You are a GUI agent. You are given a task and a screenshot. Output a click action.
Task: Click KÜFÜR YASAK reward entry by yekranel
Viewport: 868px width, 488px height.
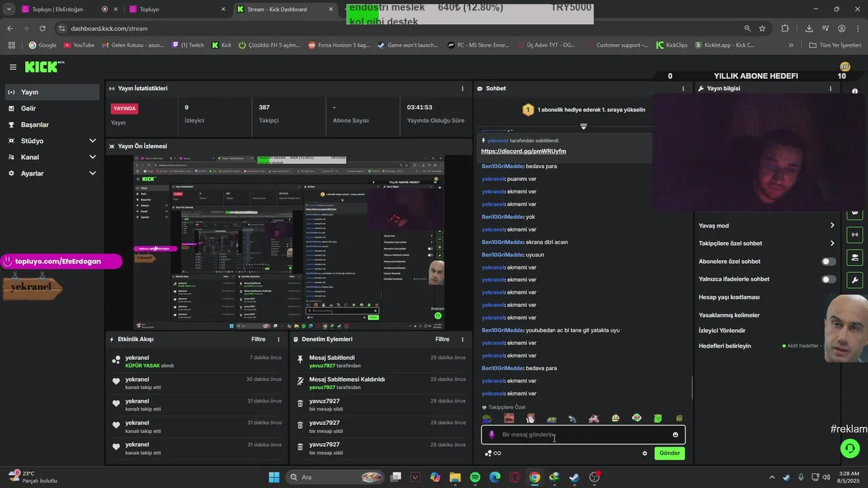(x=197, y=361)
